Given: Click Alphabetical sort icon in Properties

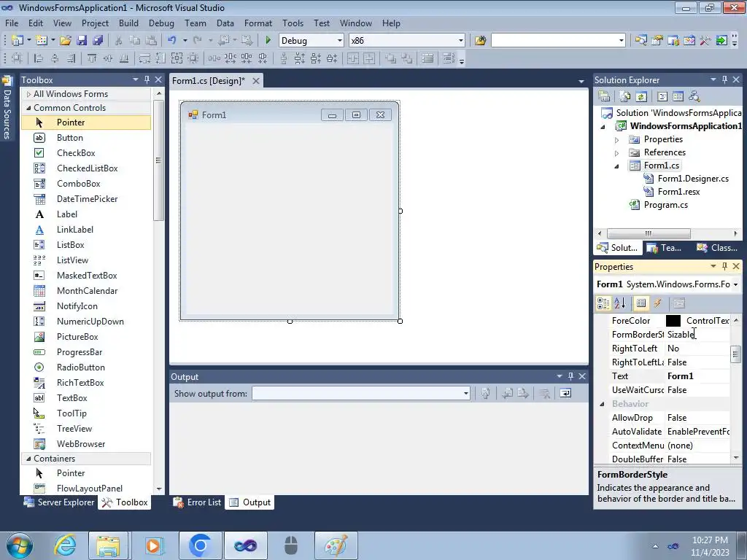Looking at the screenshot, I should pyautogui.click(x=619, y=303).
